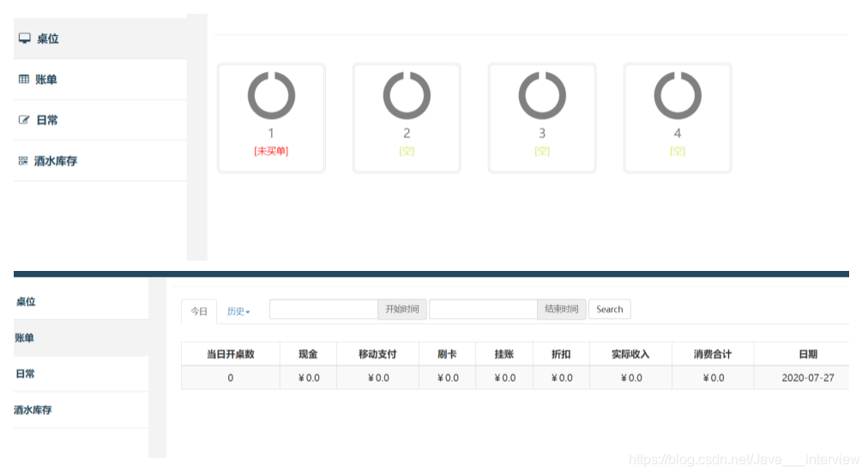Click the ¥0.0 cell under 实际收入
This screenshot has height=475, width=868.
pos(630,377)
